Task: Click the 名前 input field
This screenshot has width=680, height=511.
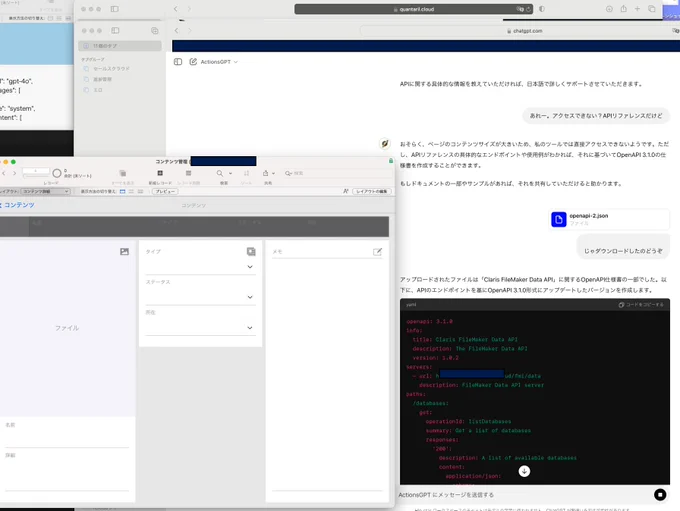Action: pyautogui.click(x=67, y=439)
